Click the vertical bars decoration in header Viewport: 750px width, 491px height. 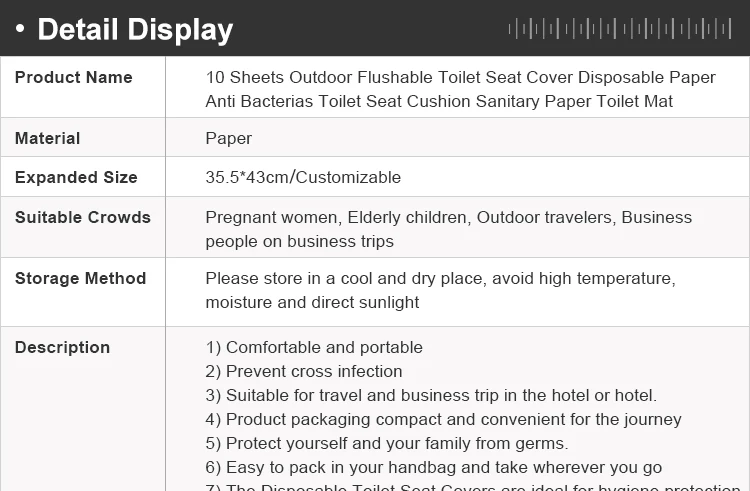(x=620, y=28)
